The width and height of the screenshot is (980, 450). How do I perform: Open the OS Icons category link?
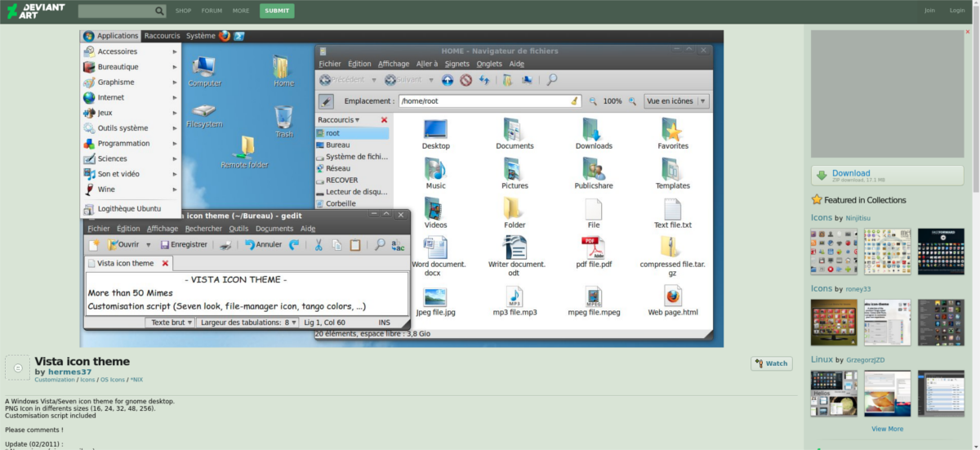point(112,380)
